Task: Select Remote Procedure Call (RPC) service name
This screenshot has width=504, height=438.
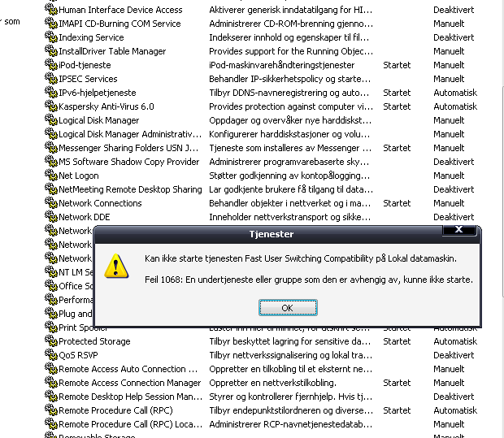Action: click(115, 410)
